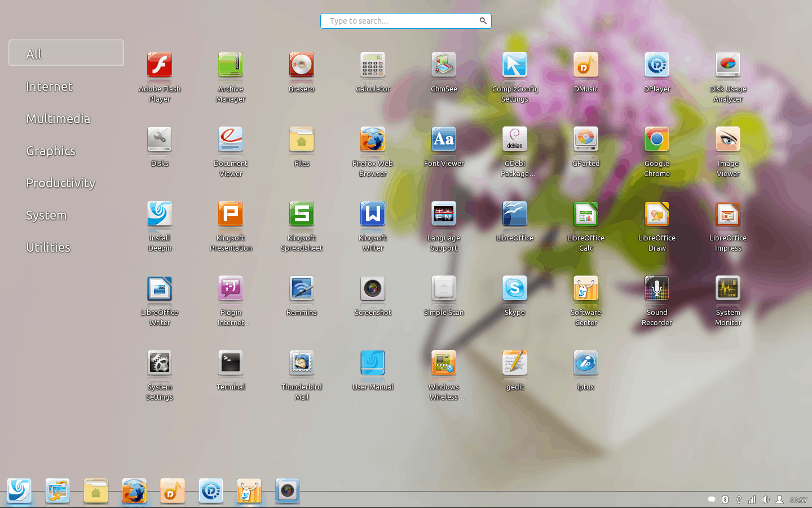Open Firefox Web Browser in app grid
The image size is (812, 508).
click(x=373, y=139)
